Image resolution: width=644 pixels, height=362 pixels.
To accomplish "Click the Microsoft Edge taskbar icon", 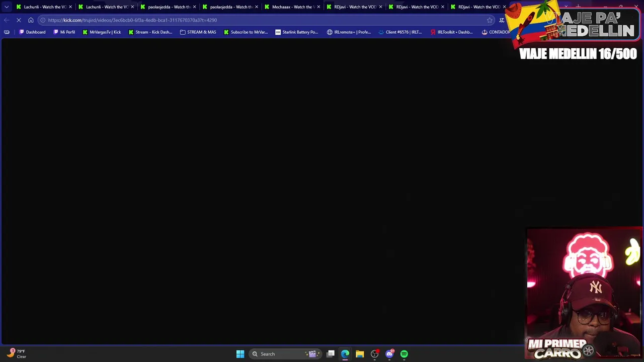I will (x=345, y=354).
